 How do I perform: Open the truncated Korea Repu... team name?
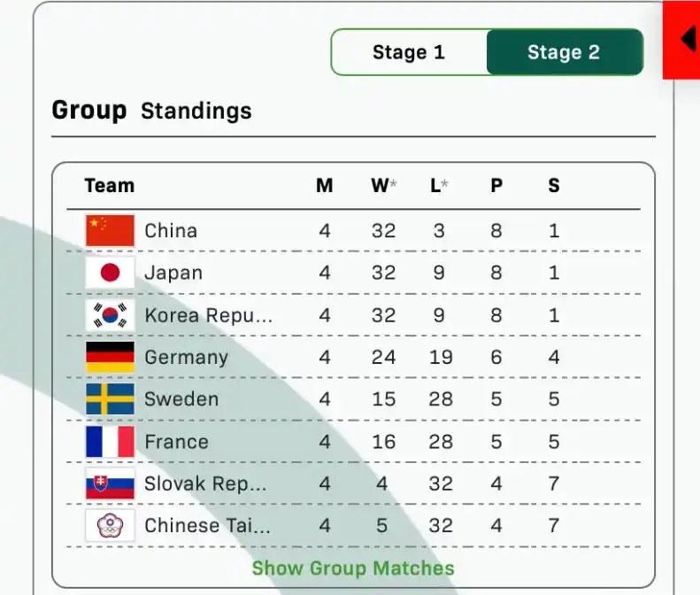click(x=209, y=315)
